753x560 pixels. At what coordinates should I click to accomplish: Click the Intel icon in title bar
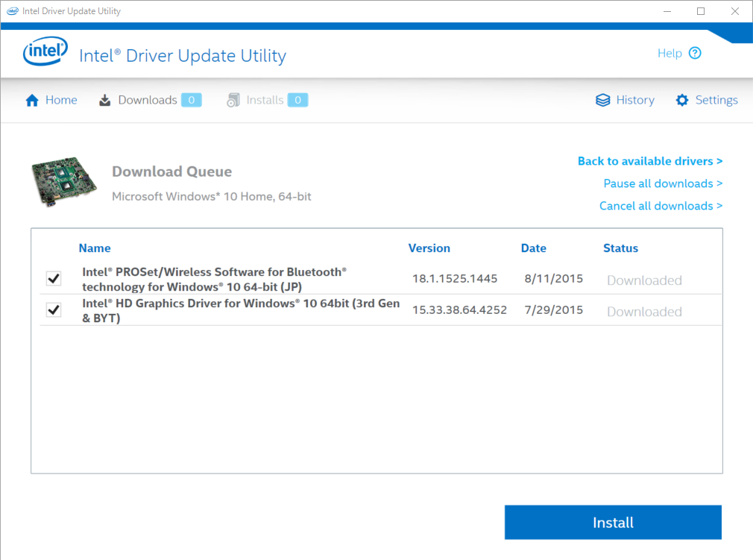[13, 11]
